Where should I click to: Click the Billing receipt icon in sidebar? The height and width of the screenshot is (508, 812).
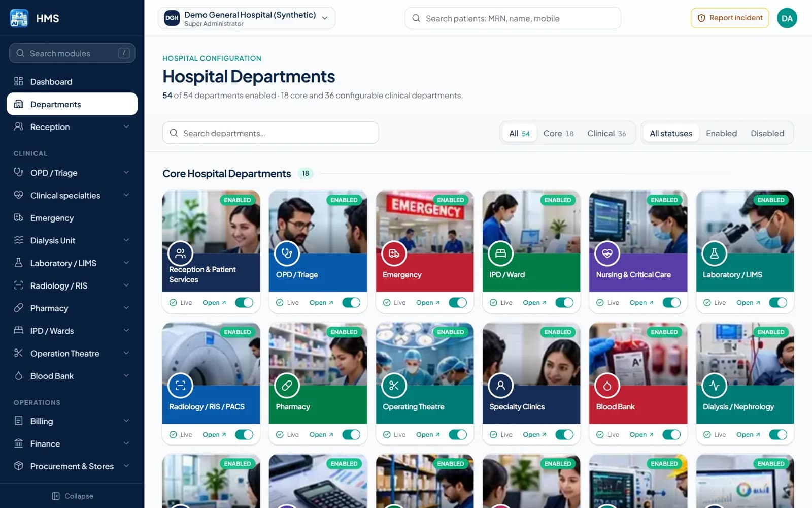click(x=19, y=421)
